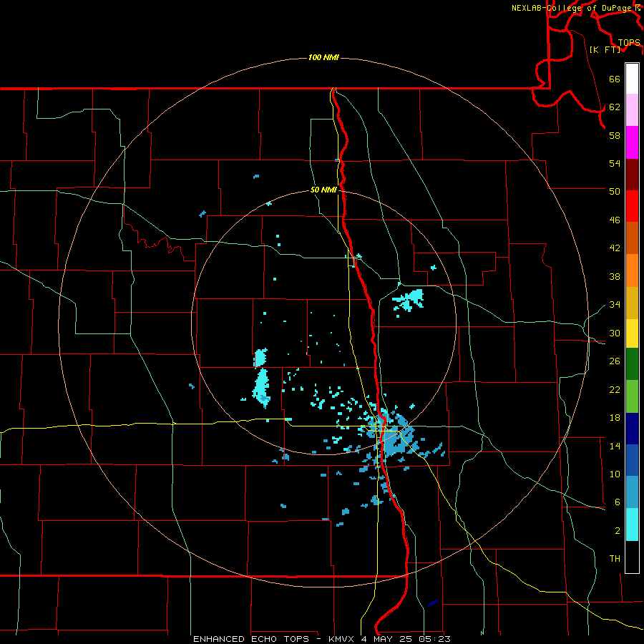Click the magenta 58 K FT legend swatch
The width and height of the screenshot is (644, 644).
point(632,142)
